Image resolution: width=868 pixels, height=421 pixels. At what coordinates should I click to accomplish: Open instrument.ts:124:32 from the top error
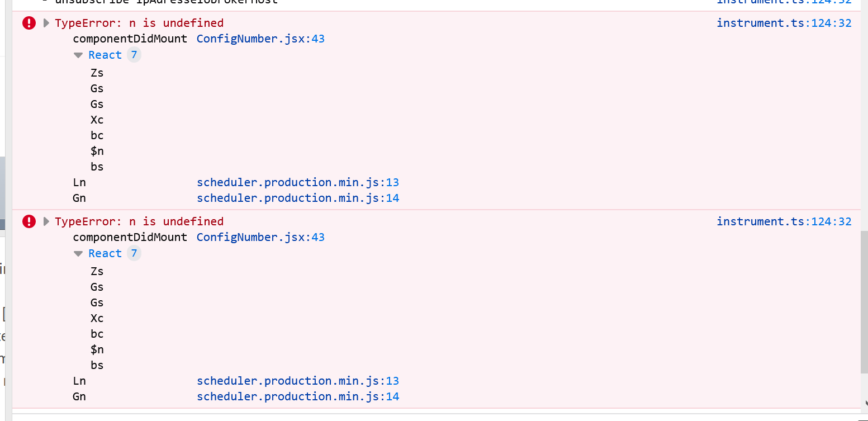click(x=784, y=22)
